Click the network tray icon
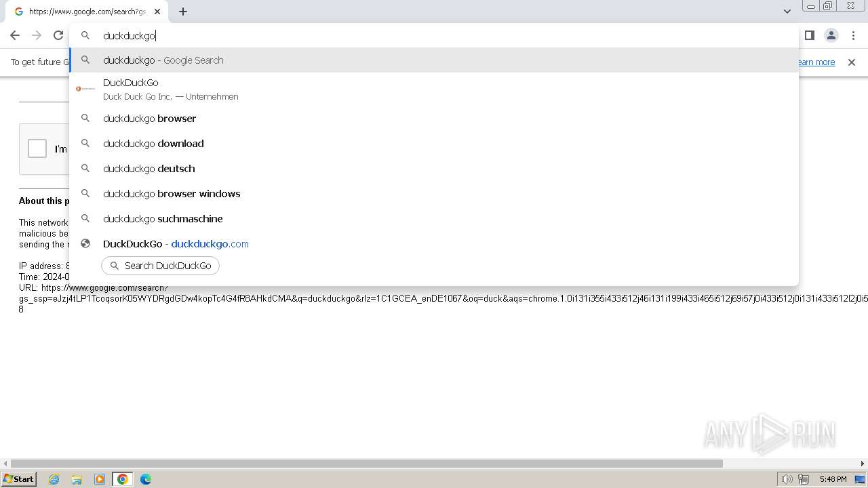 [x=804, y=479]
